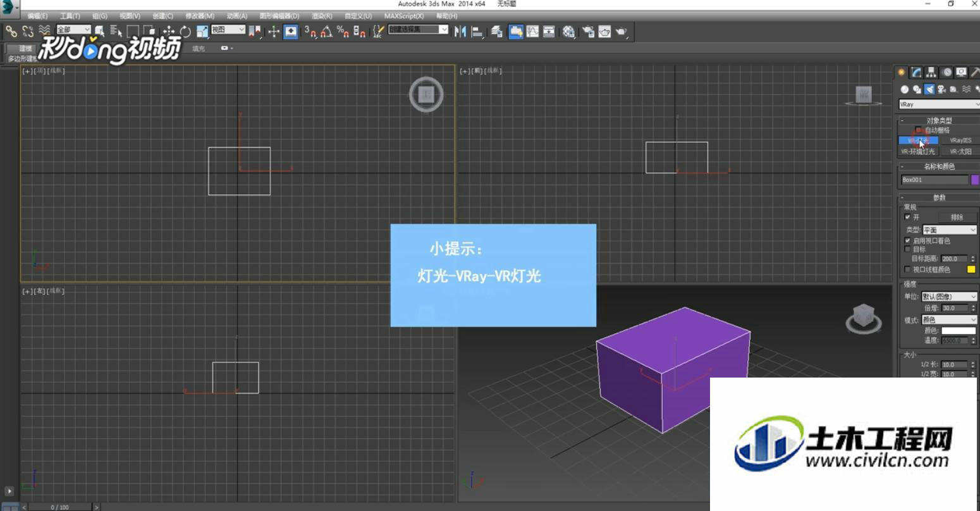Activate the Select and Scale tool
Screen dimensions: 980x511
point(203,32)
